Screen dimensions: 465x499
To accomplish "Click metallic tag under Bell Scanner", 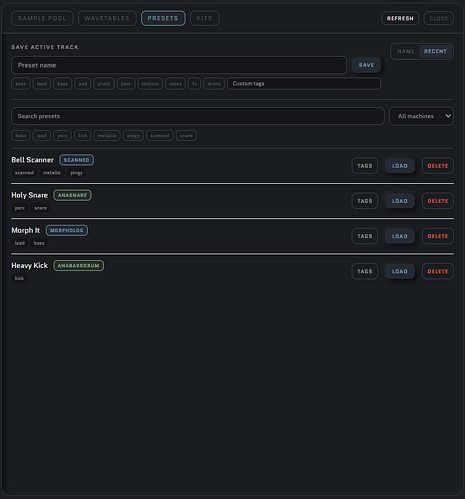I will [52, 173].
